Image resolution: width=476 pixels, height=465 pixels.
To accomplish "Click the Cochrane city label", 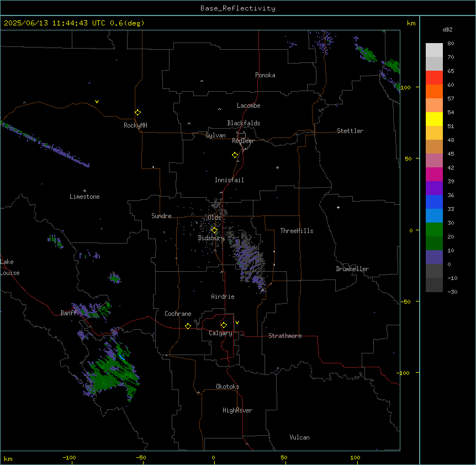I will click(178, 314).
